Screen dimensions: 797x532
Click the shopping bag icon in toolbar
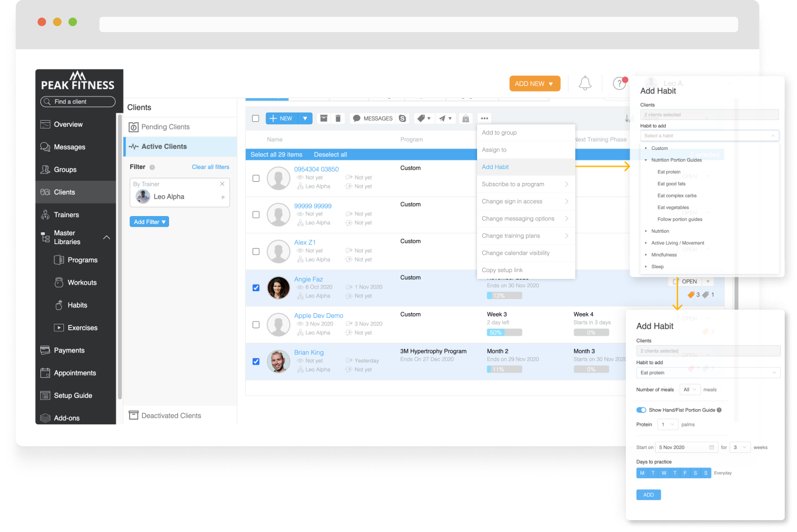click(465, 118)
